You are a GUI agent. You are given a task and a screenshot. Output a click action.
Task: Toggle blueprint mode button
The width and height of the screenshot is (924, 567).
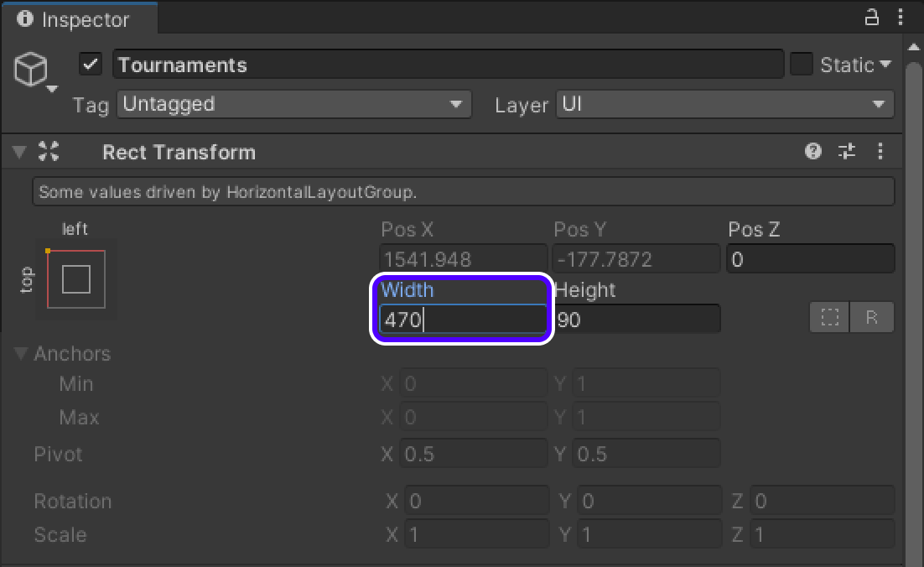click(829, 318)
